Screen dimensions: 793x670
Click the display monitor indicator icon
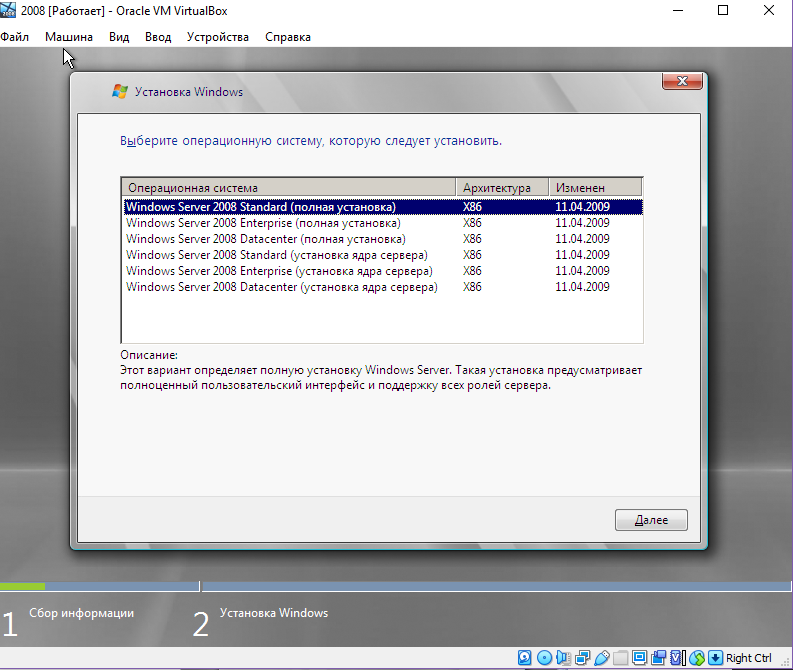pyautogui.click(x=639, y=657)
